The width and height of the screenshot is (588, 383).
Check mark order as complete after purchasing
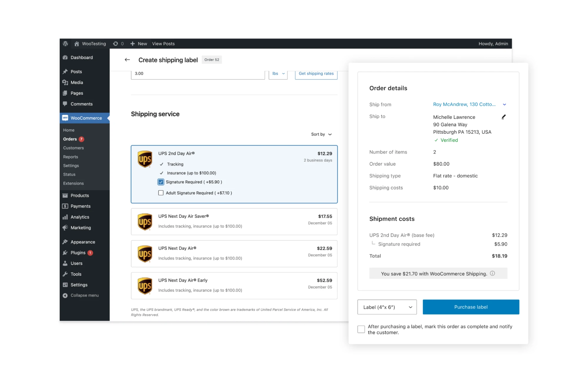[361, 329]
